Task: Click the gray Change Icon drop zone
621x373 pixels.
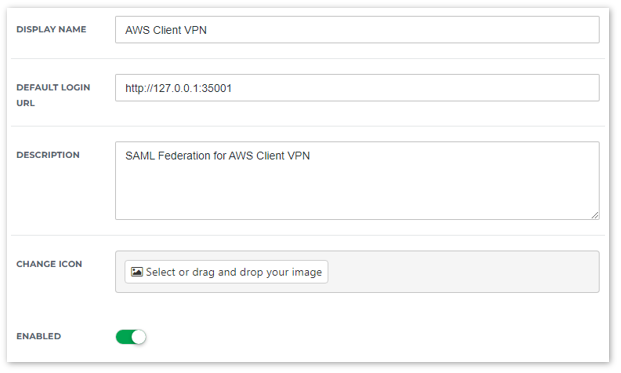Action: pos(357,272)
